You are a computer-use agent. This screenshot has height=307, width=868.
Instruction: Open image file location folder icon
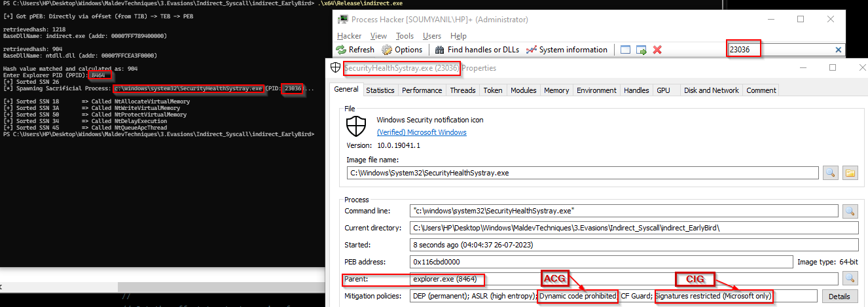click(x=850, y=173)
